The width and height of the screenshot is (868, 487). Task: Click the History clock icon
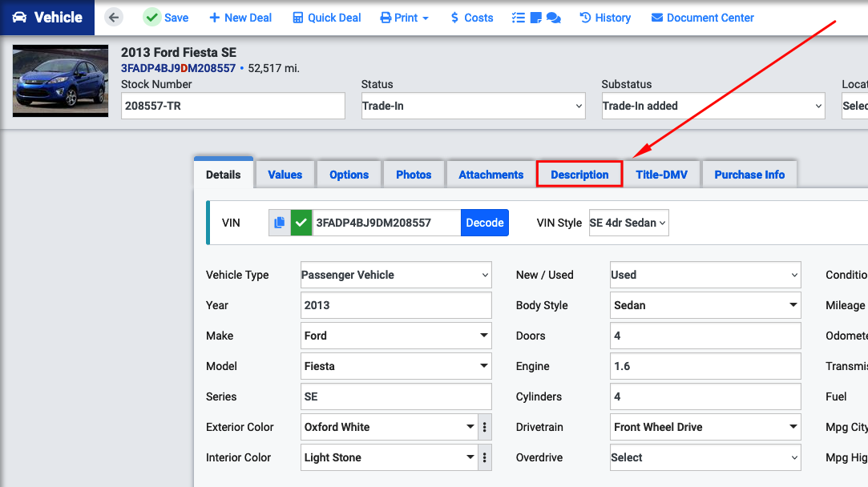(584, 17)
